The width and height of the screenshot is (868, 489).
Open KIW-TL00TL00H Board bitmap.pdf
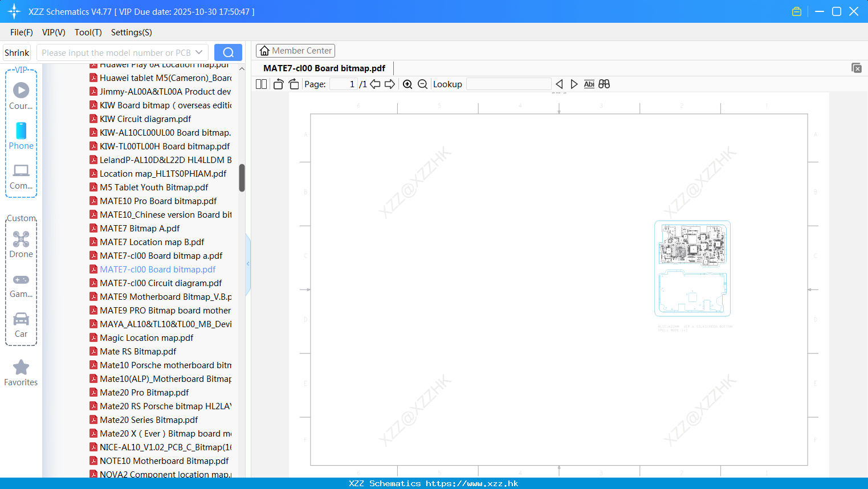pos(165,146)
